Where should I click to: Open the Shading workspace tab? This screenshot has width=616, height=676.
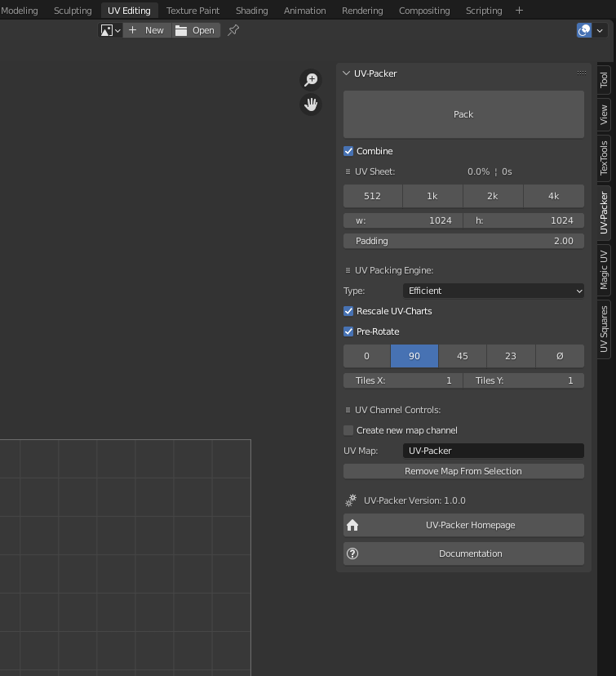pos(251,11)
